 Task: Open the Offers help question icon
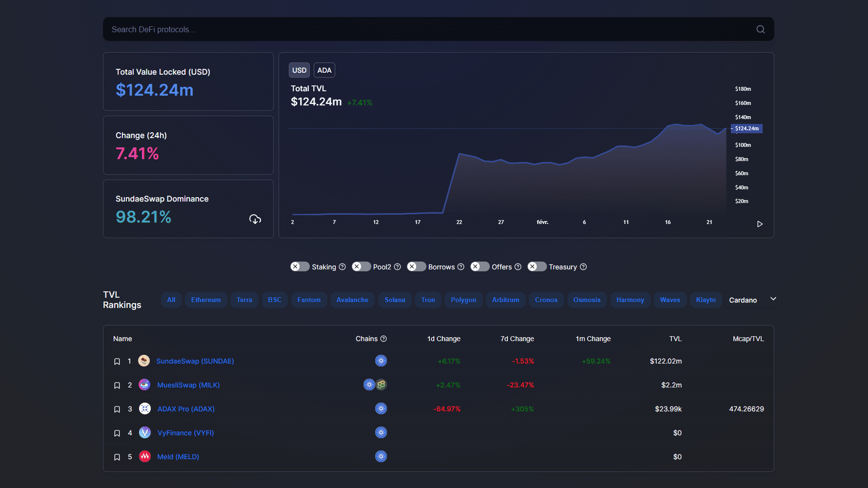pyautogui.click(x=518, y=267)
